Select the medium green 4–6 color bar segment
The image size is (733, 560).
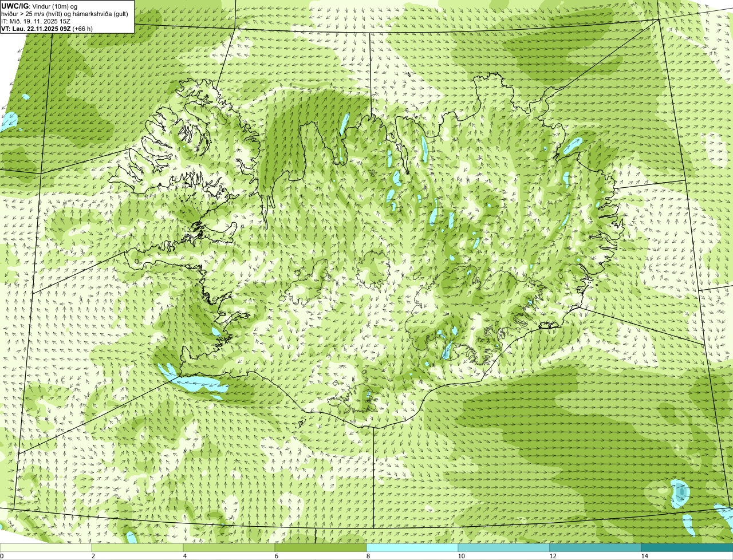click(229, 547)
